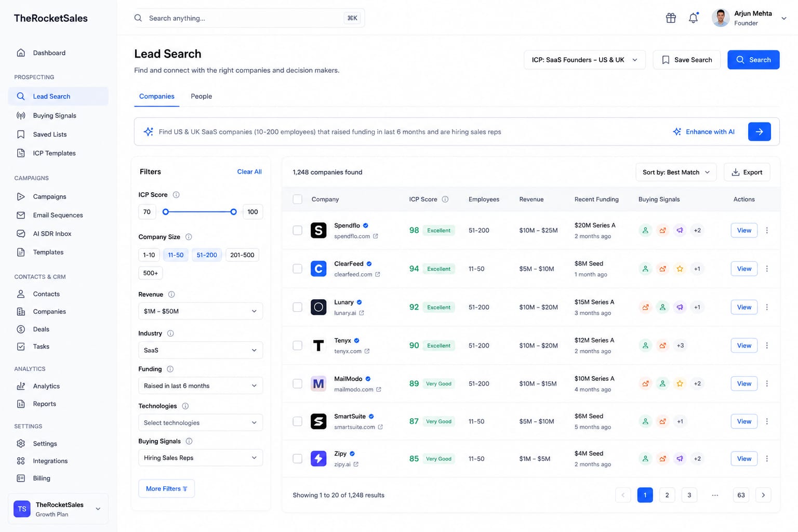Click the person signal icon for Tenyx
Image resolution: width=798 pixels, height=532 pixels.
[645, 345]
